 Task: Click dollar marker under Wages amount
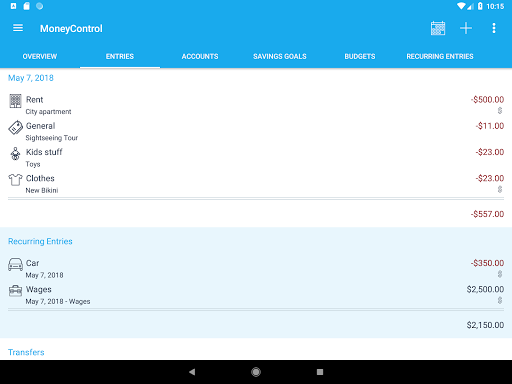pos(500,300)
